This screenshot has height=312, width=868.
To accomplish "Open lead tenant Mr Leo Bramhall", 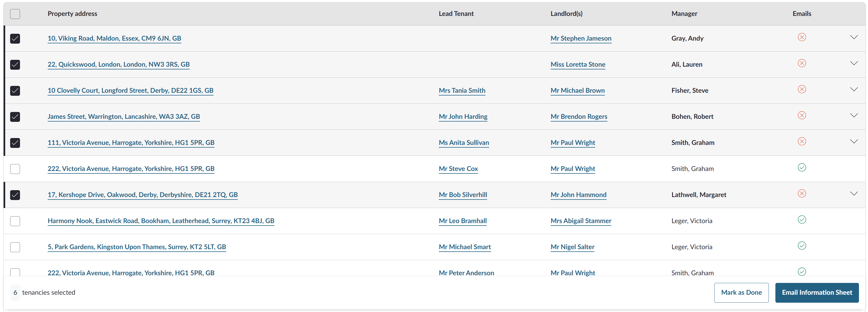I will point(462,221).
